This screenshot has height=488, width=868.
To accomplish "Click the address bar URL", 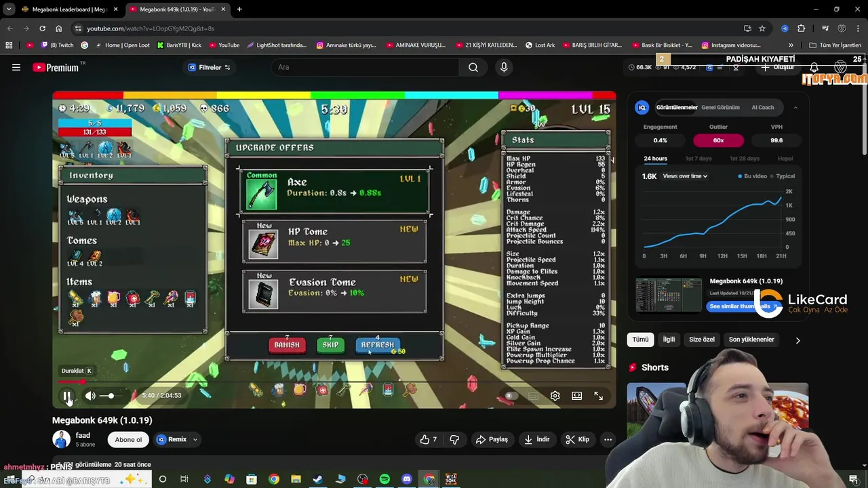I will (x=151, y=28).
